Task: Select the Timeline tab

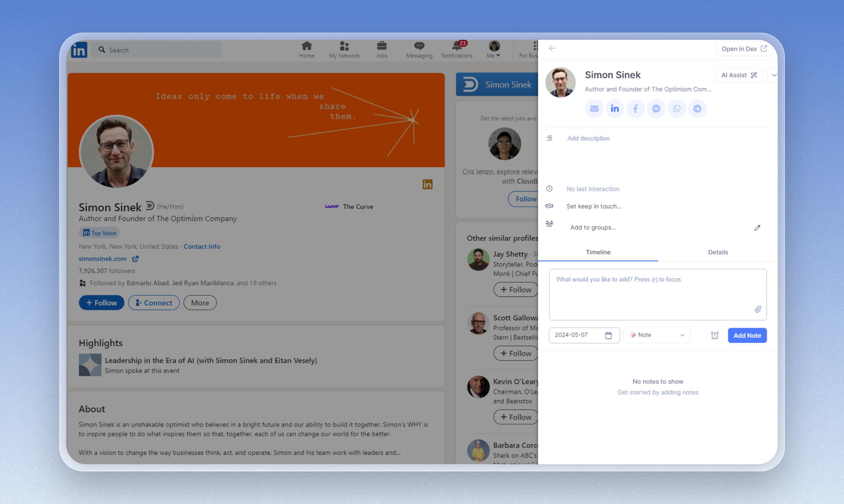Action: coord(598,252)
